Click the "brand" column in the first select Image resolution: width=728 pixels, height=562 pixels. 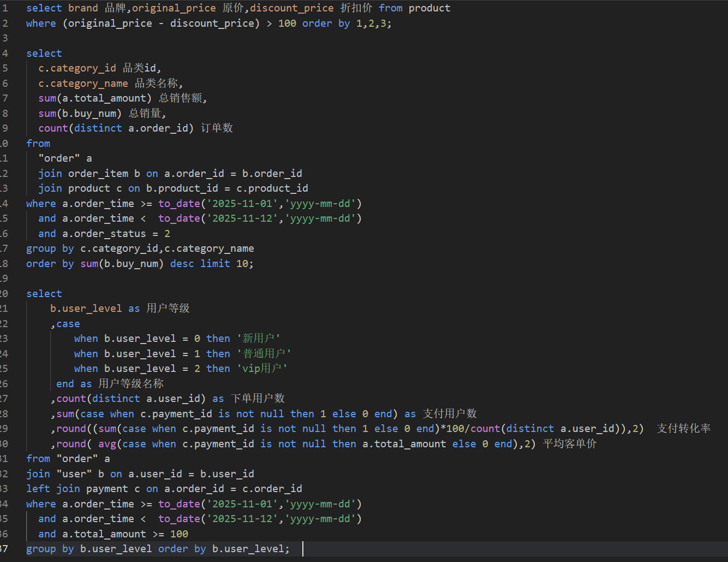point(83,8)
